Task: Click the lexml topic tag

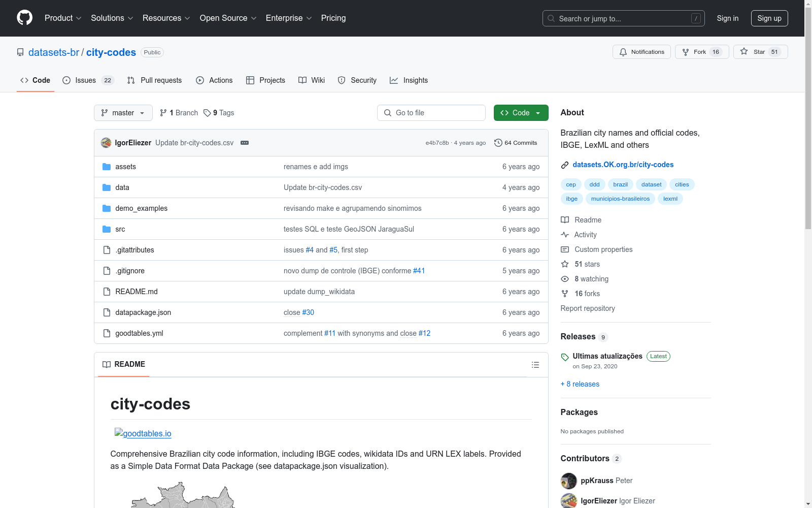Action: (x=670, y=199)
